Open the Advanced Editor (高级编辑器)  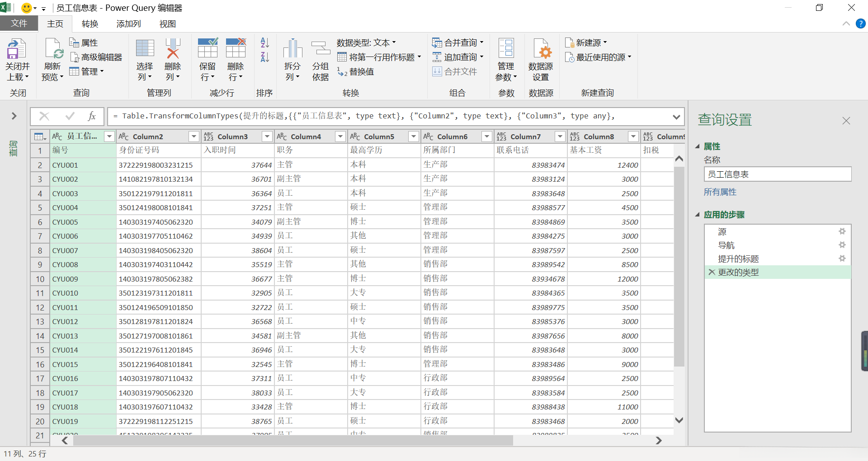click(x=96, y=57)
